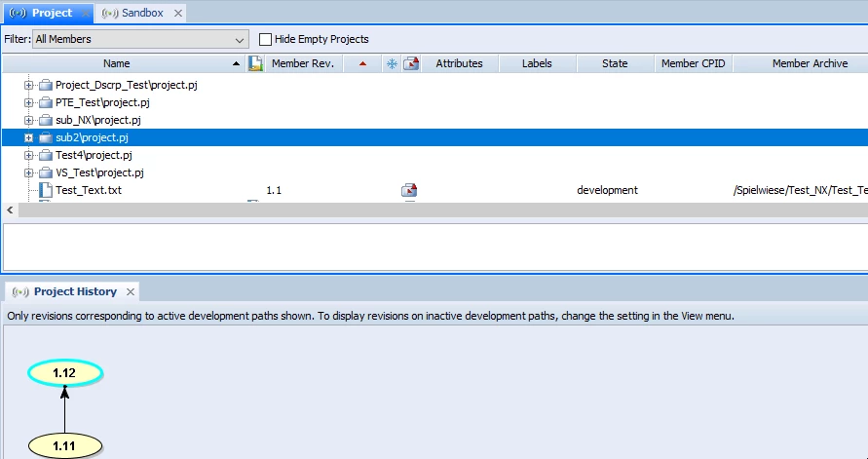The width and height of the screenshot is (868, 459).
Task: Click the locked archive icon column header
Action: coord(411,63)
